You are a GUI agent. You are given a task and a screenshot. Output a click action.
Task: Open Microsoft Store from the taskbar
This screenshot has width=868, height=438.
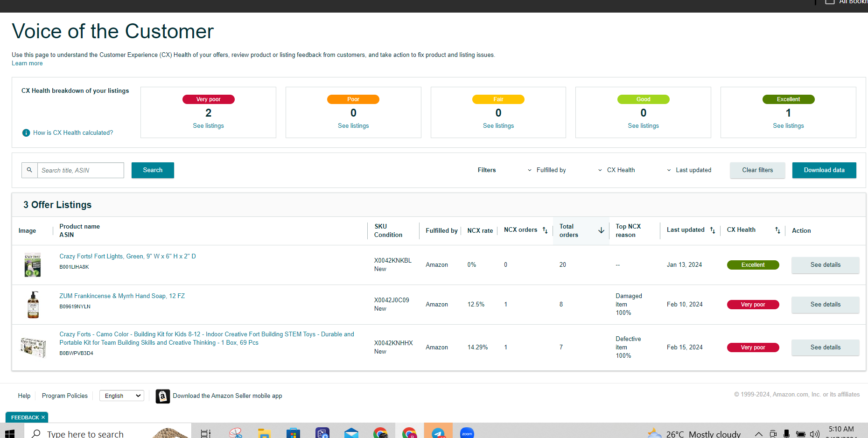click(x=293, y=433)
